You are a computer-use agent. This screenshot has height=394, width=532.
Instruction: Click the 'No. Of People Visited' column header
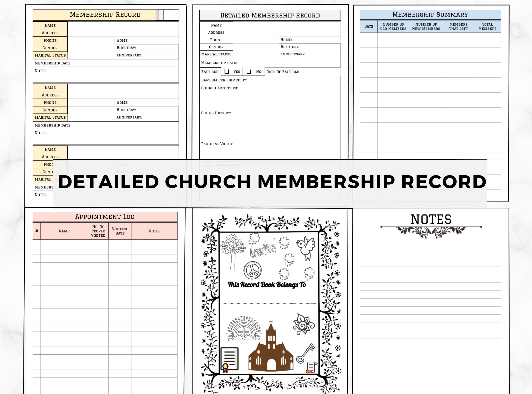98,231
